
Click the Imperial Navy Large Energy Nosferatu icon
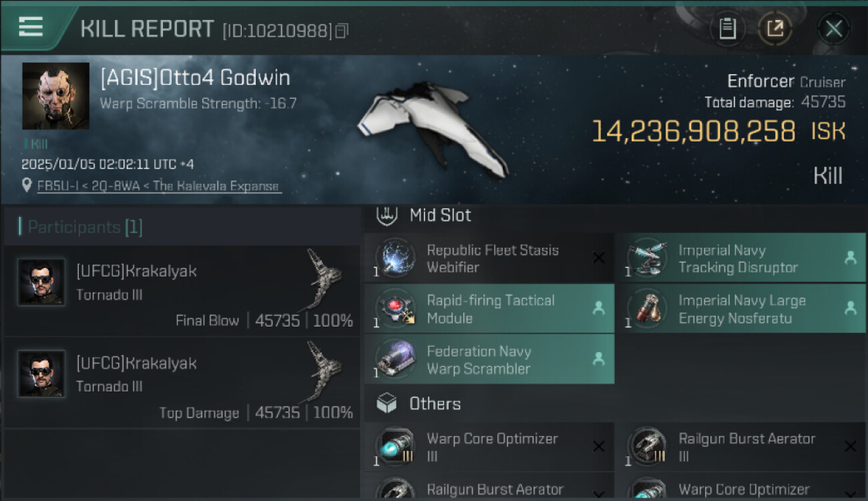(x=646, y=309)
